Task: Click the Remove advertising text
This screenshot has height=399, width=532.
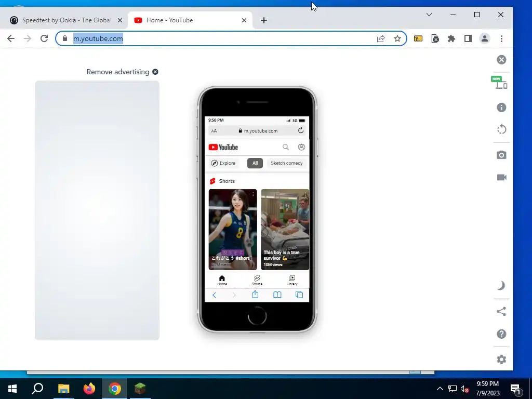Action: pyautogui.click(x=118, y=72)
